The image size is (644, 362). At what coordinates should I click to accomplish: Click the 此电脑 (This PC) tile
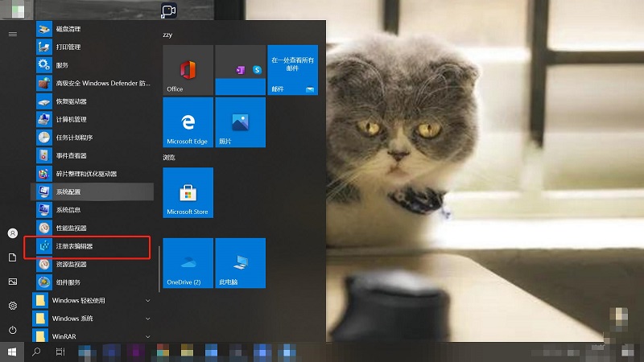click(239, 263)
